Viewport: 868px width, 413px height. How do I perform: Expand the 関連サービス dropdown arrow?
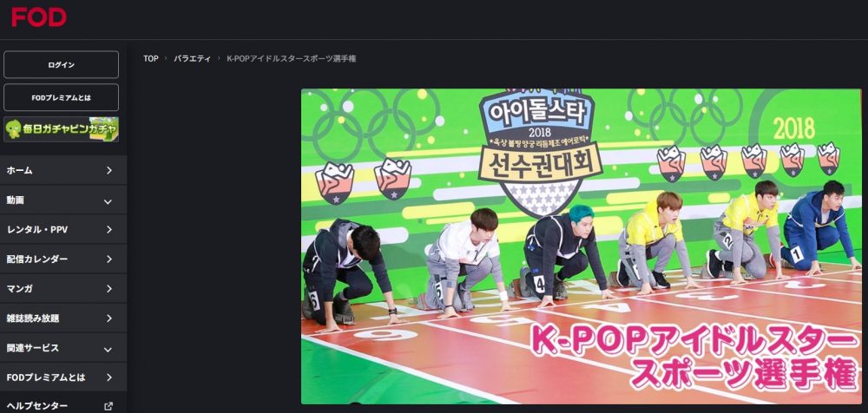pos(108,349)
